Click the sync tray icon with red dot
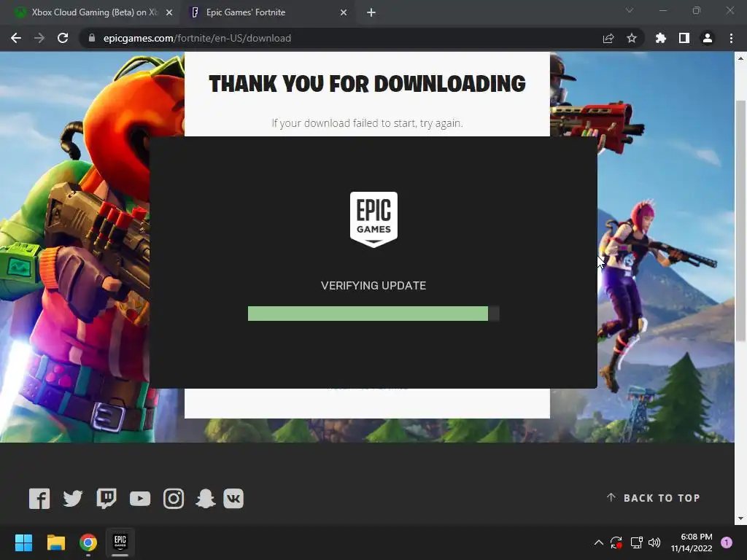 616,542
